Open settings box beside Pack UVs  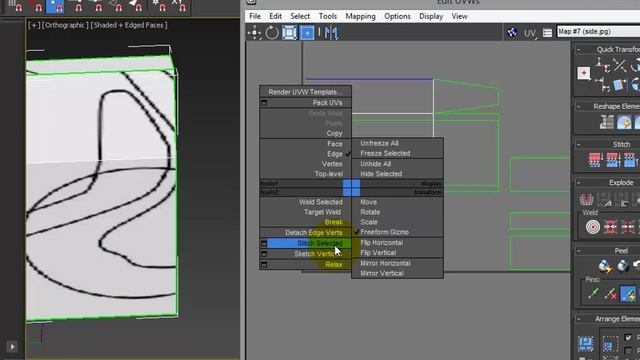pos(264,103)
